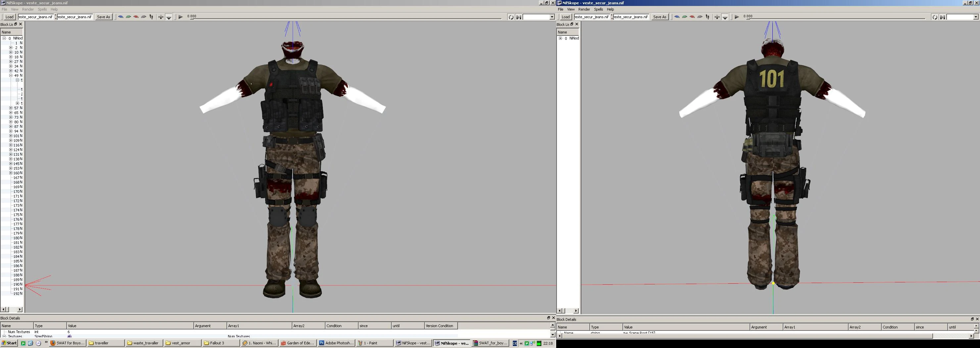Click Value column header in left Block Details

click(130, 326)
